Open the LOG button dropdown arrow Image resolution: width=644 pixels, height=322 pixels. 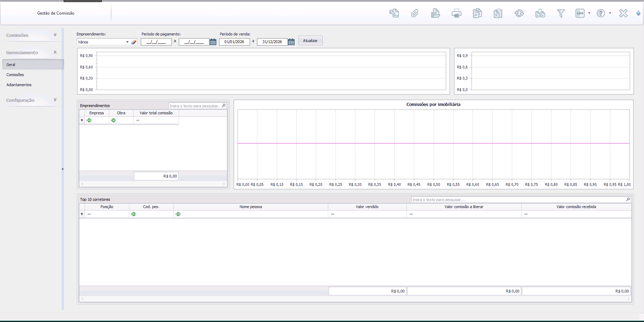click(589, 13)
